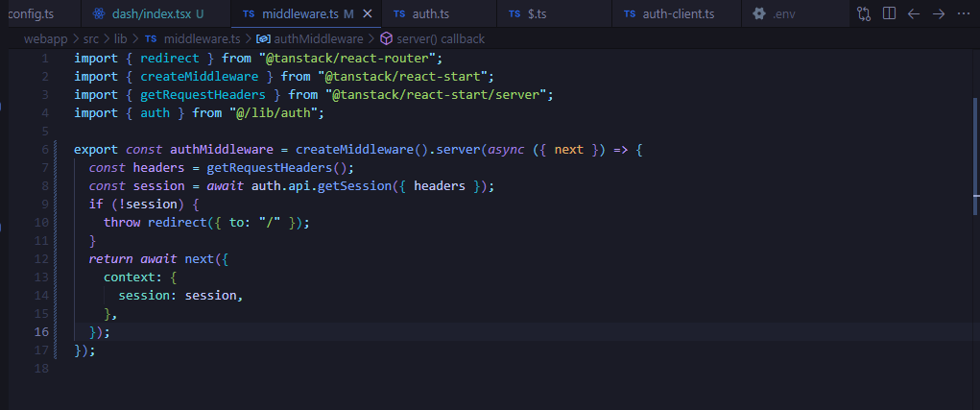This screenshot has width=980, height=410.
Task: Click src in the breadcrumb
Action: 91,38
